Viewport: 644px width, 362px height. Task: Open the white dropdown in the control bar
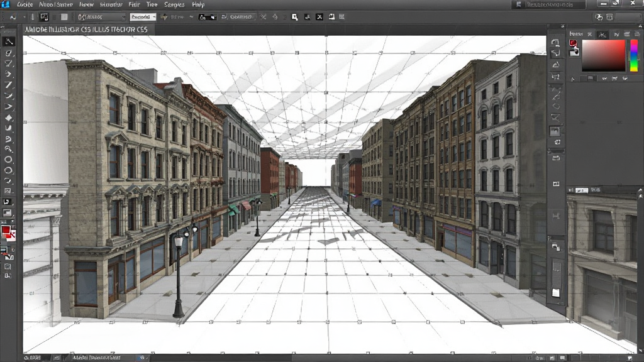click(143, 17)
